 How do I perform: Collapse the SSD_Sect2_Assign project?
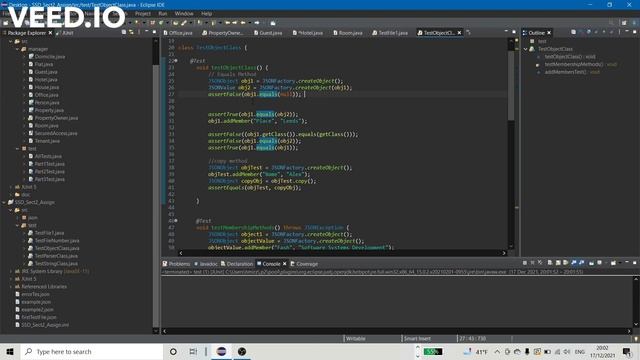4,202
